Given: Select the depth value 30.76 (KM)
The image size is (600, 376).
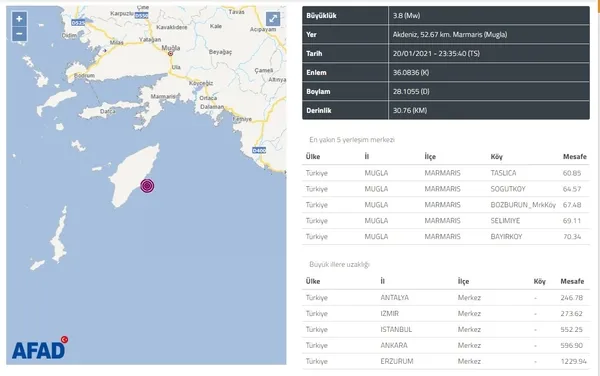Looking at the screenshot, I should click(x=410, y=111).
